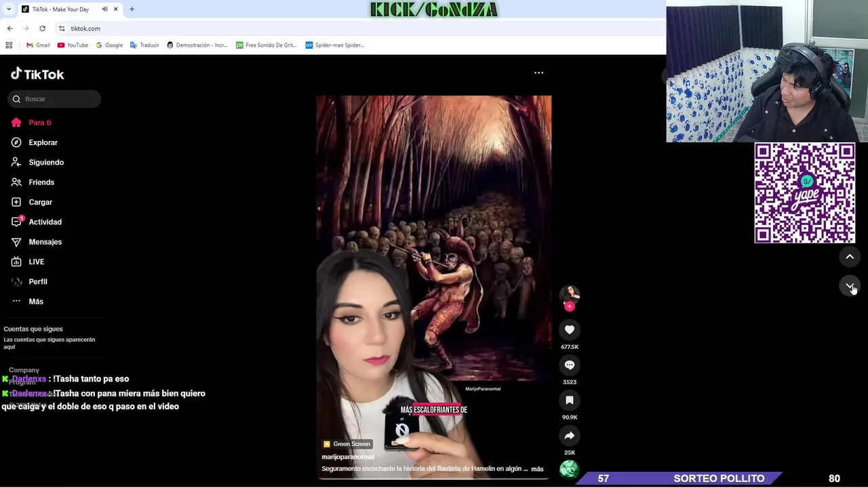Open the spinning sound disc
This screenshot has width=868, height=488.
(570, 469)
